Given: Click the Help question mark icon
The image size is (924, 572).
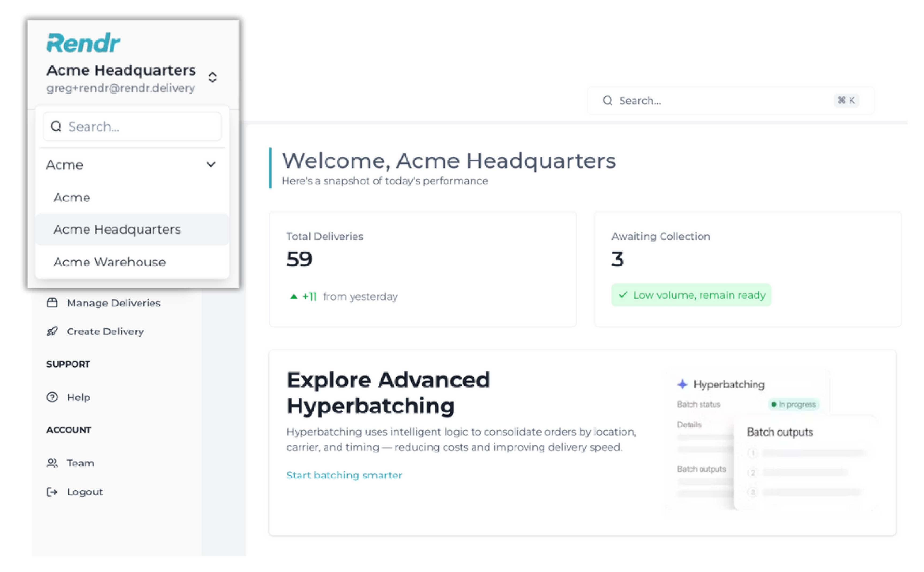Looking at the screenshot, I should [52, 397].
